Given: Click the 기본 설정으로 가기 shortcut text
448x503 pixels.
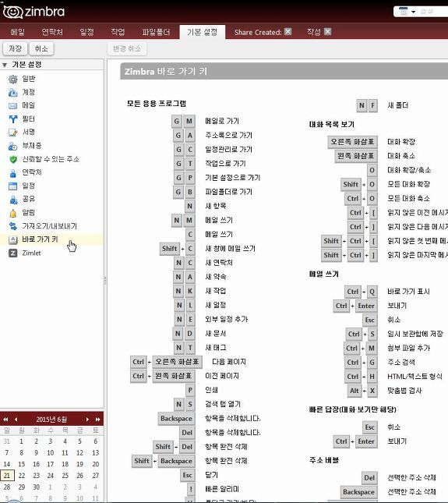Looking at the screenshot, I should pos(233,178).
